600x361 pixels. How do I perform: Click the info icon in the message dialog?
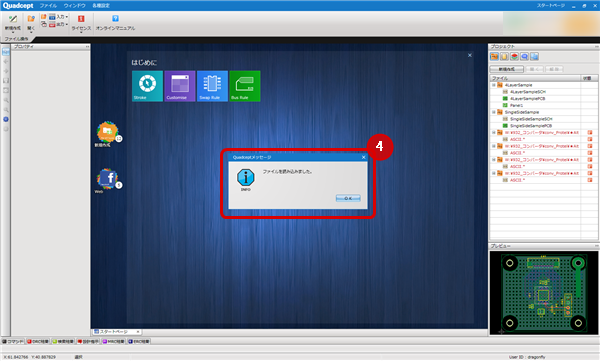click(246, 177)
